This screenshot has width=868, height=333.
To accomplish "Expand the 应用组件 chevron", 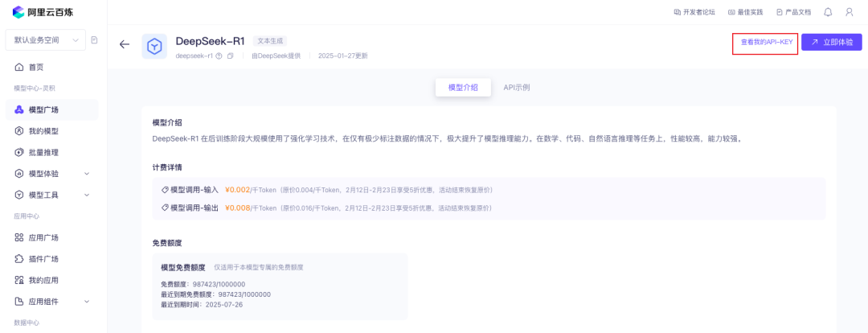I will click(x=86, y=302).
